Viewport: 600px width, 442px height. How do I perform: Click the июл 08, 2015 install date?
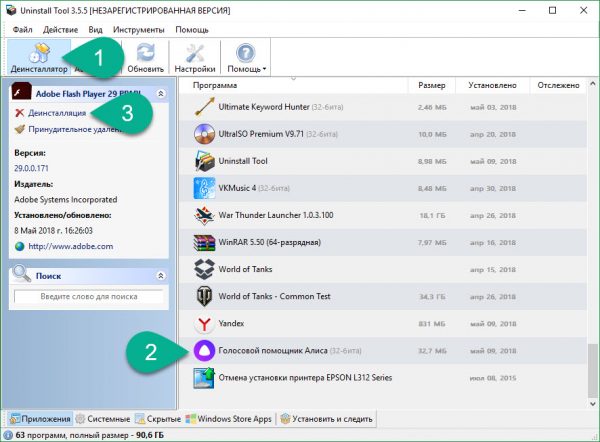(x=493, y=378)
